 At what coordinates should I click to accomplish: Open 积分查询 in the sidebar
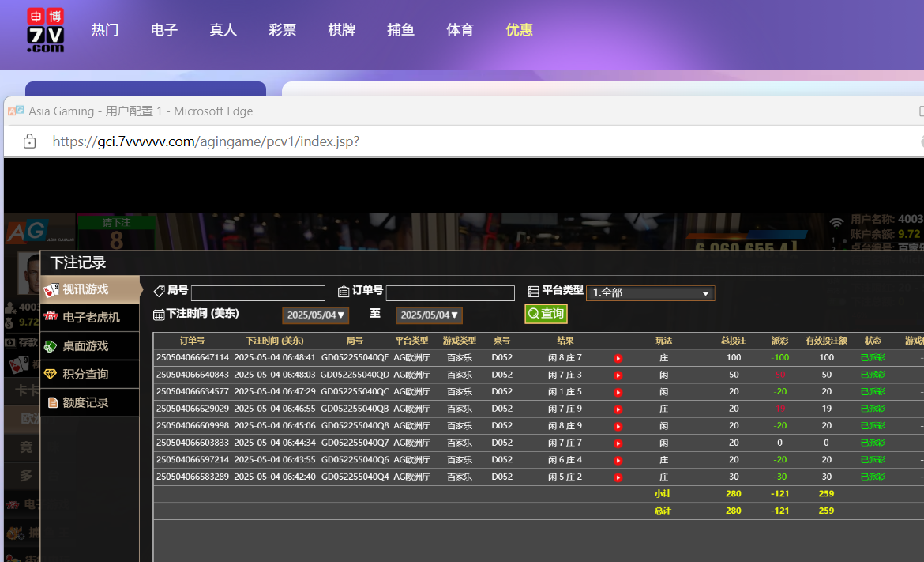(x=89, y=375)
